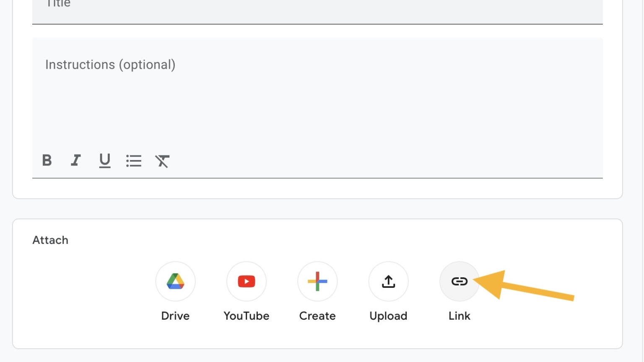
Task: Click the YouTube label
Action: tap(246, 316)
